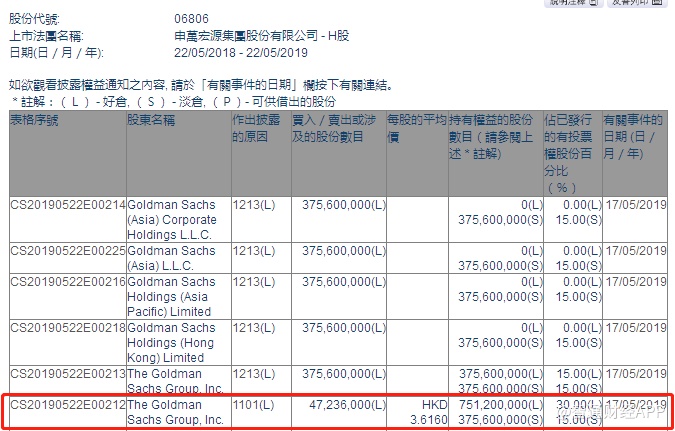Select date range 22/05/2018 - 22/05/2019

point(241,53)
